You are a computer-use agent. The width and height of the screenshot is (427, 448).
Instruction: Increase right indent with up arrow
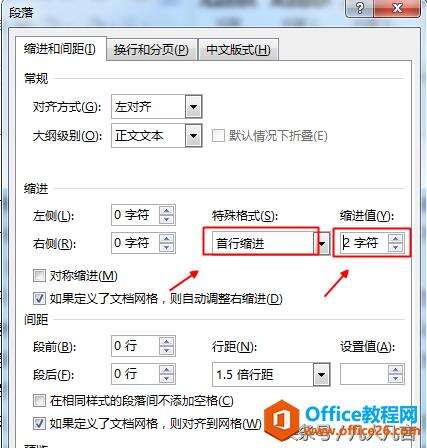(166, 238)
